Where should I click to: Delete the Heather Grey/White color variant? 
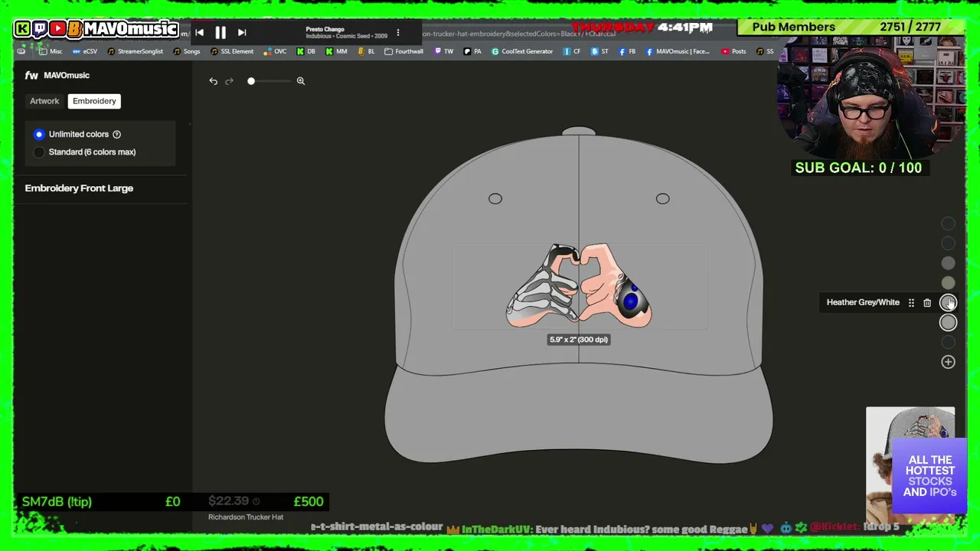pos(927,303)
